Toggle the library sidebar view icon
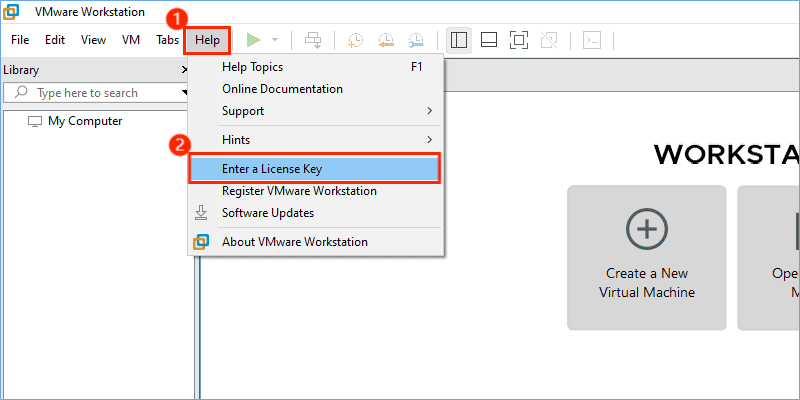 [x=459, y=40]
